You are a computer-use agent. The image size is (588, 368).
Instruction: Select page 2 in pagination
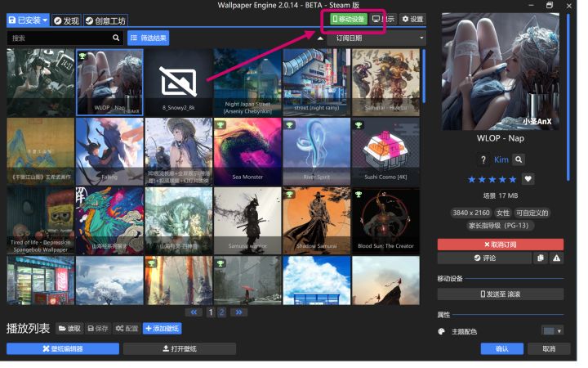pyautogui.click(x=221, y=312)
